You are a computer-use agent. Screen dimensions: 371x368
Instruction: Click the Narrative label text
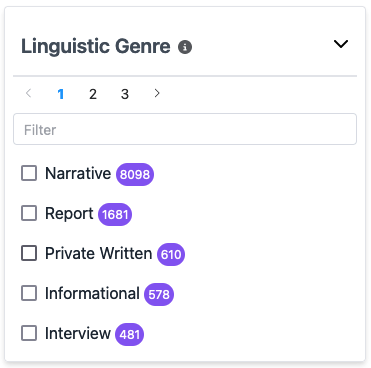78,173
